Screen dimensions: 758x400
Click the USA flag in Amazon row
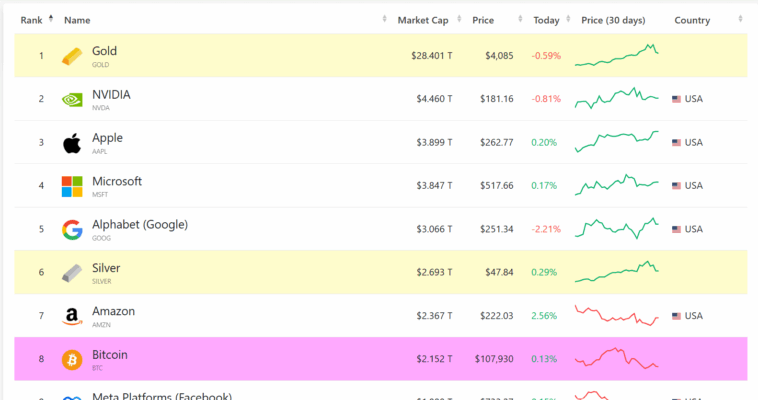tap(676, 316)
